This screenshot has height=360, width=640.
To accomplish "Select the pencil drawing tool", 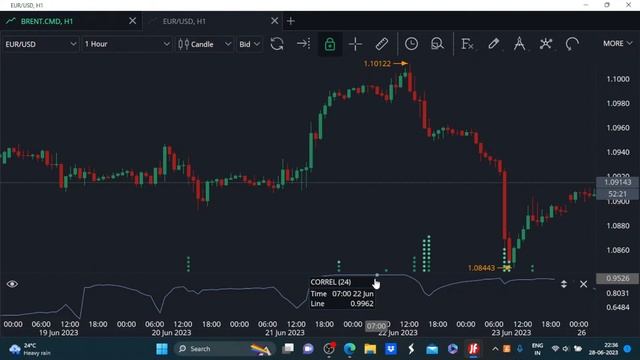I will (493, 44).
